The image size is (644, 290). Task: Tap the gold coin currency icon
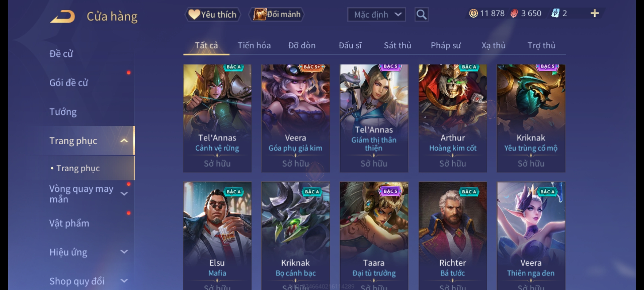(473, 13)
